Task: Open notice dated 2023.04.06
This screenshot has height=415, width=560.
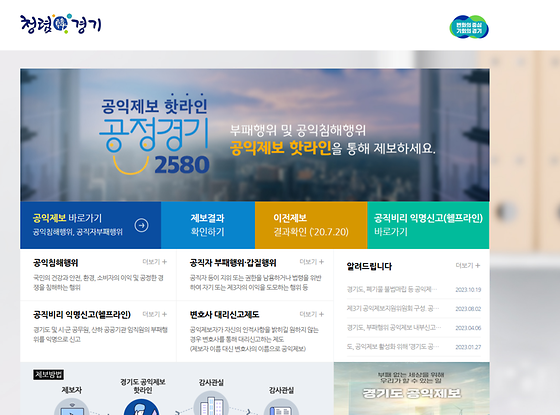Action: point(414,328)
